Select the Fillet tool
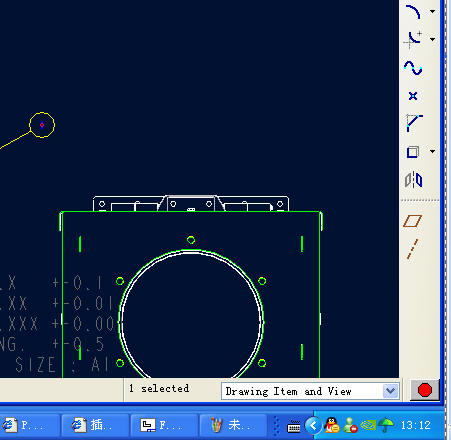The height and width of the screenshot is (440, 451). click(413, 39)
